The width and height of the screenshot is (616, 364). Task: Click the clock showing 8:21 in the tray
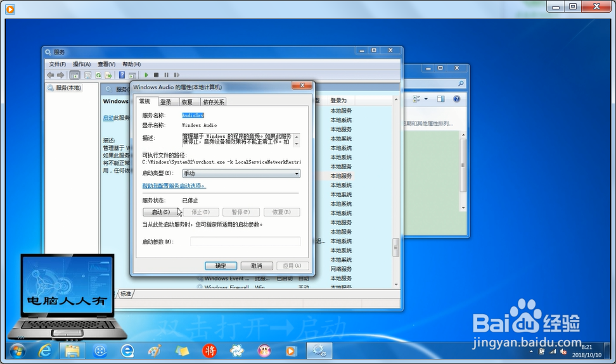point(587,347)
